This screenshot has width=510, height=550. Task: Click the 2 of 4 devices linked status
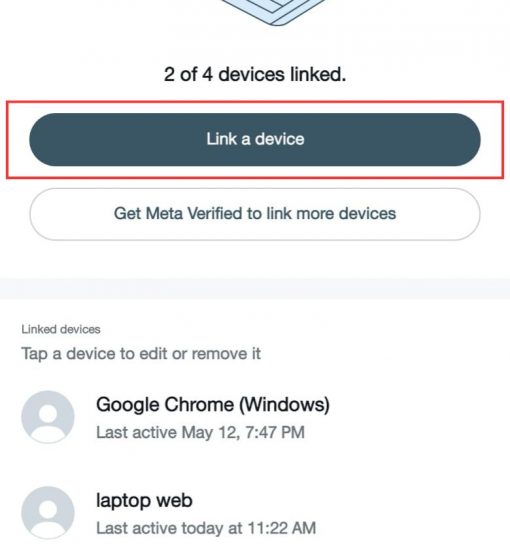(255, 74)
